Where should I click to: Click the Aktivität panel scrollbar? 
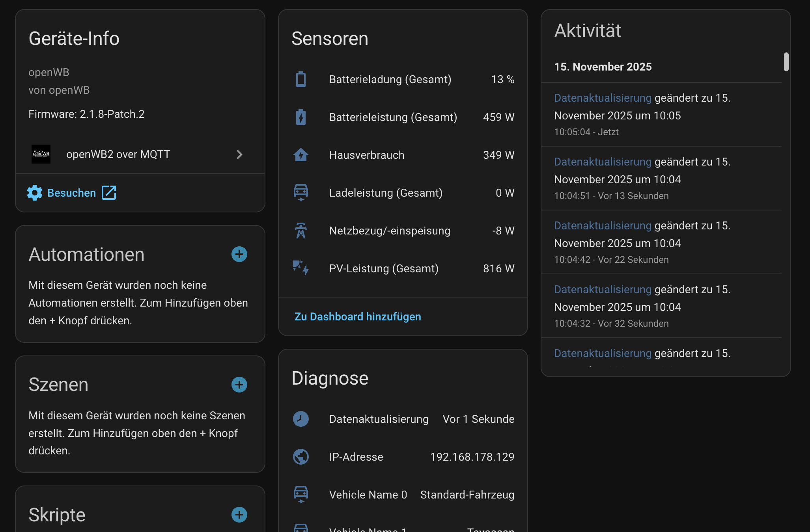coord(786,62)
